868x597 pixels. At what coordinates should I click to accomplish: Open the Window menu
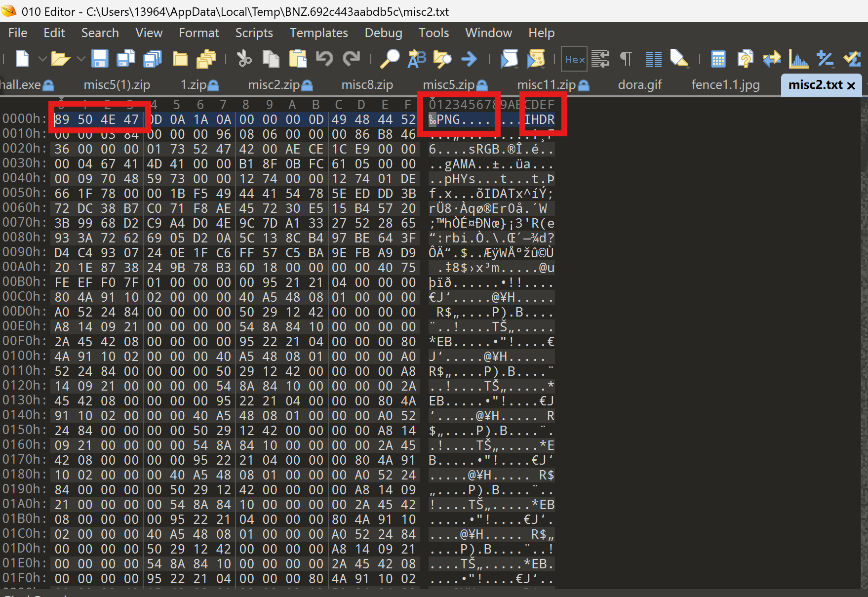pos(489,33)
